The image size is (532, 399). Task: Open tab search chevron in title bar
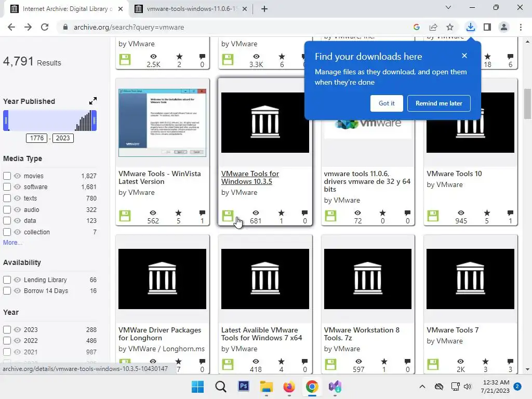(x=448, y=7)
